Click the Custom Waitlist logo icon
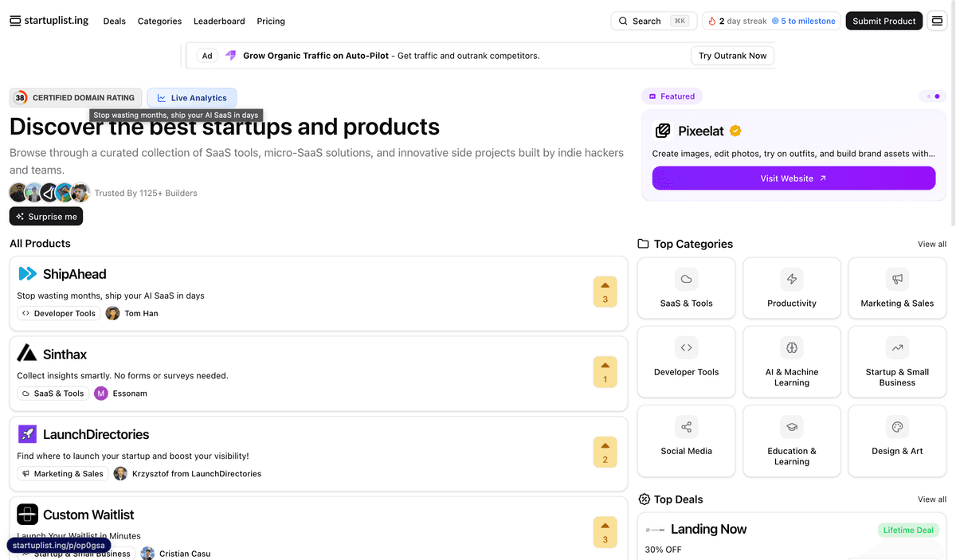The width and height of the screenshot is (956, 560). coord(28,515)
